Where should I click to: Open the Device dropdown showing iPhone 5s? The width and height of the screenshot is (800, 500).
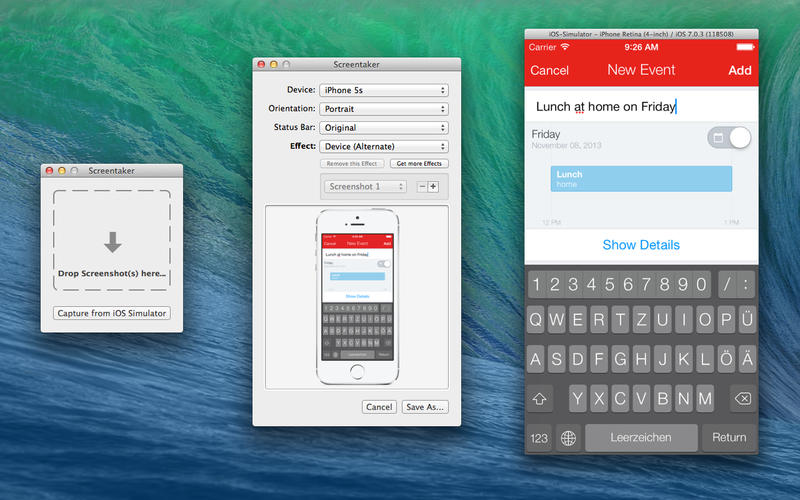point(384,90)
